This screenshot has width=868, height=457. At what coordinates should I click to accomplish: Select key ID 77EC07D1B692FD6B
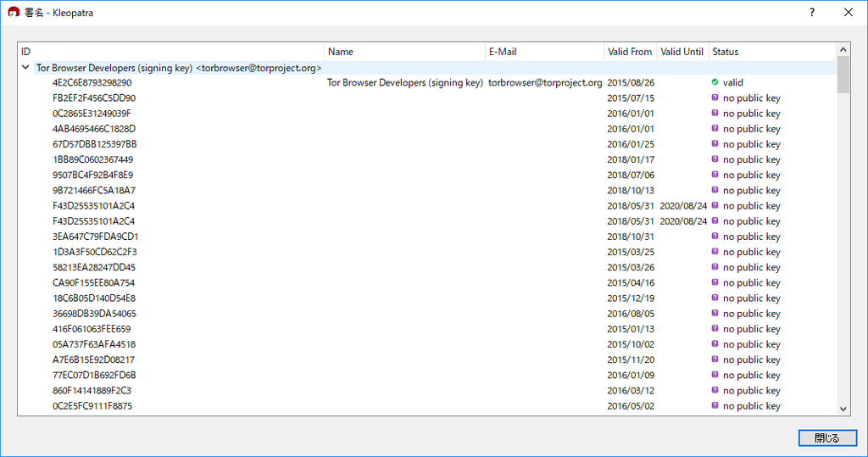94,375
